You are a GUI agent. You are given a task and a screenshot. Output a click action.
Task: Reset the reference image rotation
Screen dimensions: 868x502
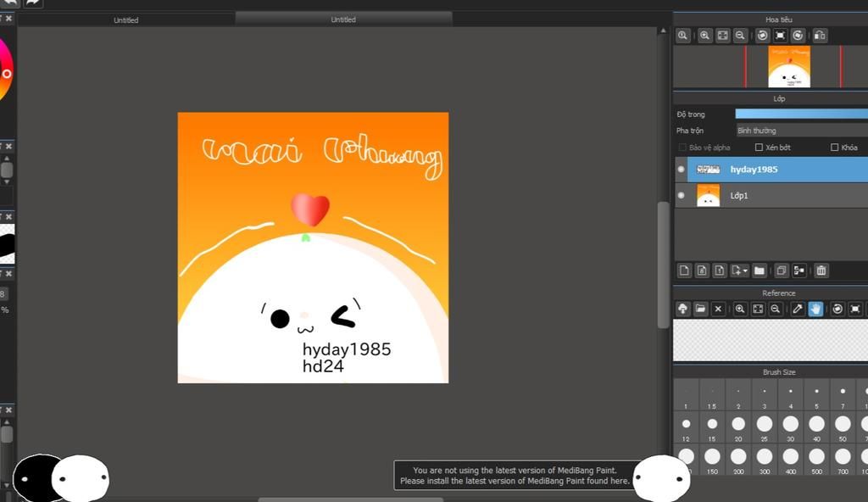(855, 309)
